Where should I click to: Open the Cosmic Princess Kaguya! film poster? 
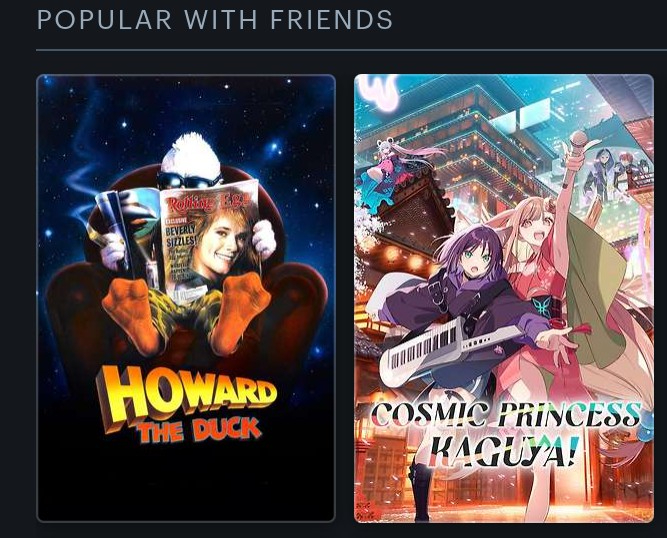[504, 298]
